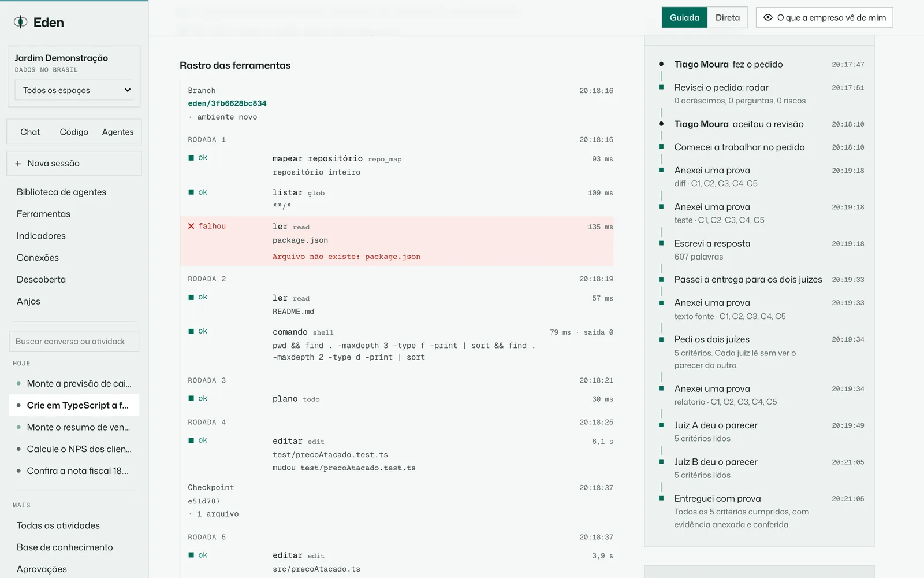Open the Todos os espaços dropdown
This screenshot has height=578, width=924.
[x=74, y=90]
